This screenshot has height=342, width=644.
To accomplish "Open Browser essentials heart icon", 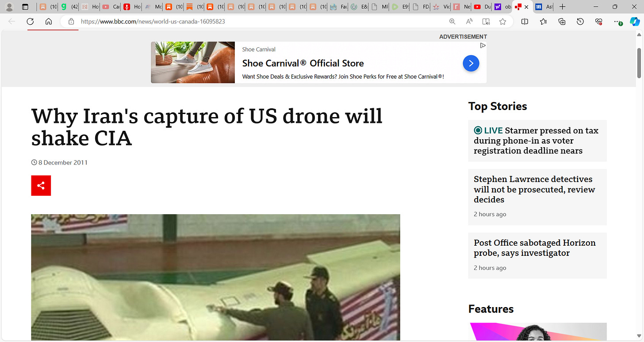I will tap(599, 21).
